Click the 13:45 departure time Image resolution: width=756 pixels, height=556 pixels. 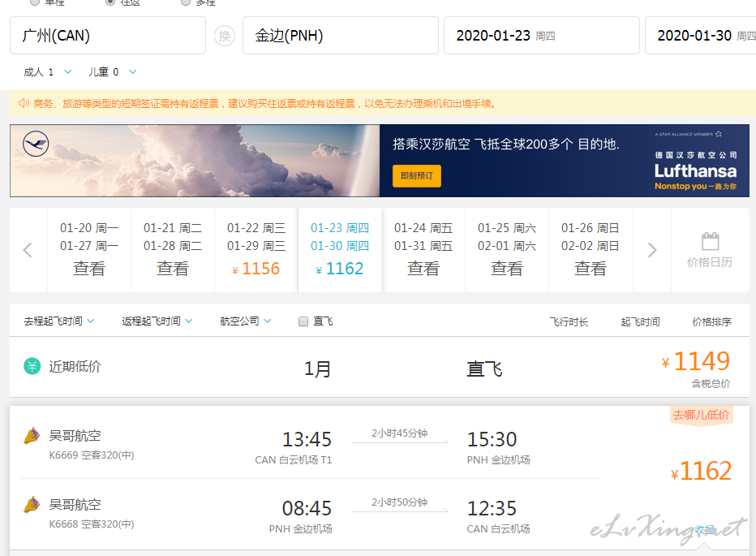tap(307, 439)
